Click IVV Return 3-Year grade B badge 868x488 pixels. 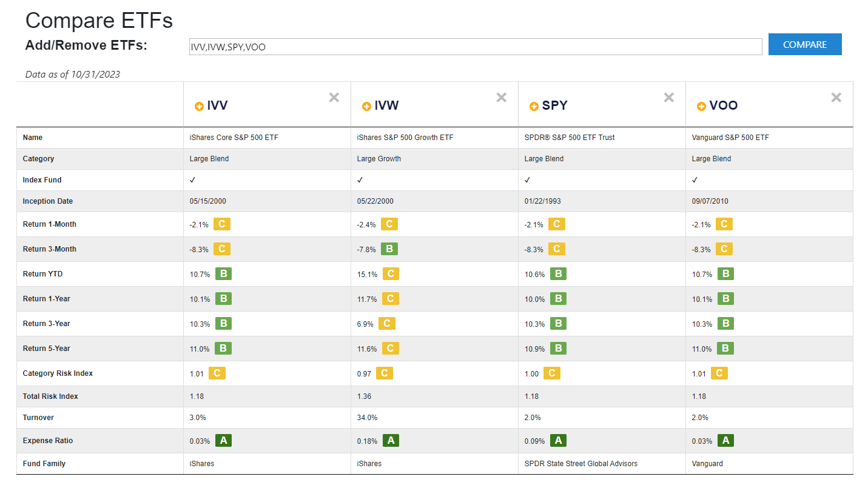[223, 324]
